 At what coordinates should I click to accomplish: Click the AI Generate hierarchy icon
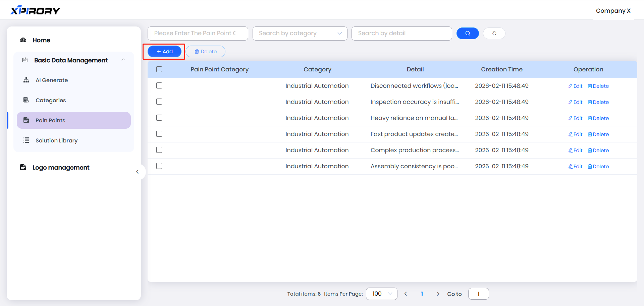coord(26,80)
